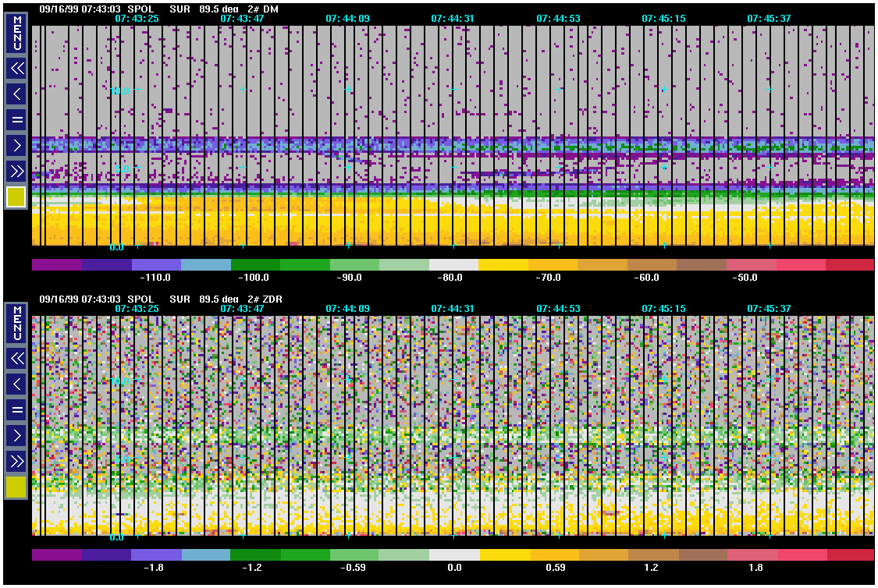Jump far back with DM panel double-left arrow

(17, 69)
